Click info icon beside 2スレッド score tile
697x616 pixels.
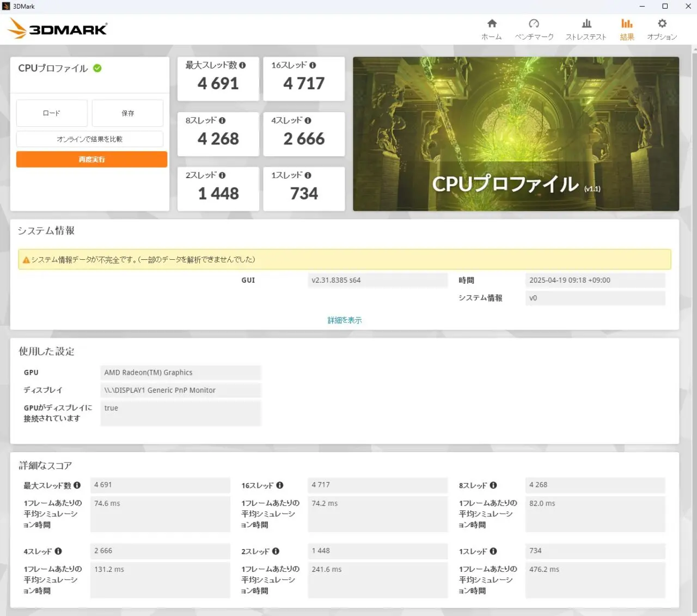pyautogui.click(x=222, y=175)
